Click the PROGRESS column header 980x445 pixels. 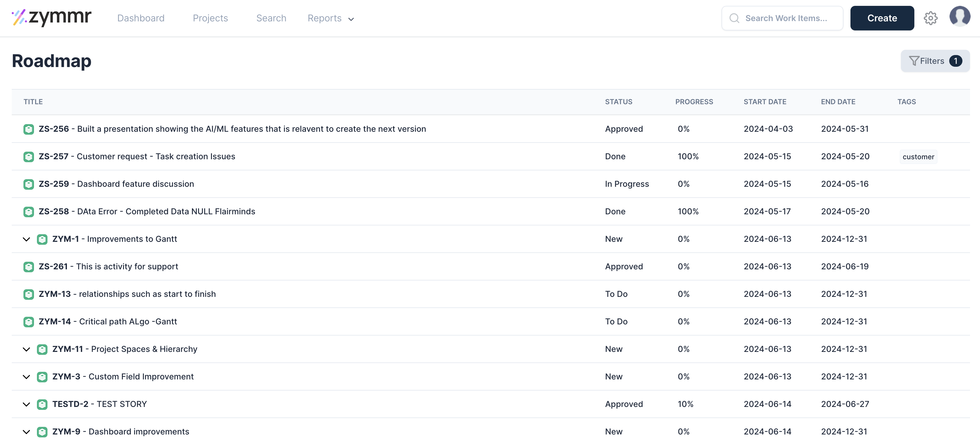pyautogui.click(x=694, y=102)
